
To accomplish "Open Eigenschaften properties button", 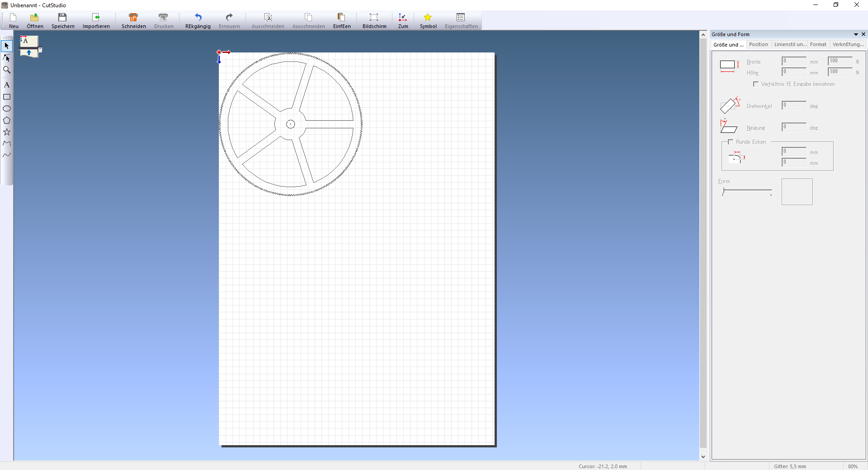I will pyautogui.click(x=461, y=21).
